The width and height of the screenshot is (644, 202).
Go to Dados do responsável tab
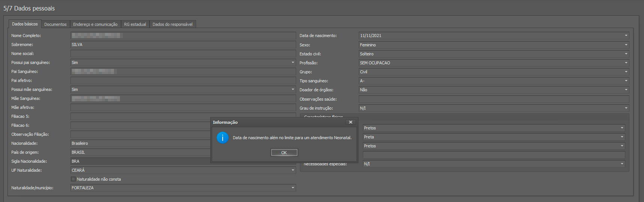click(172, 24)
